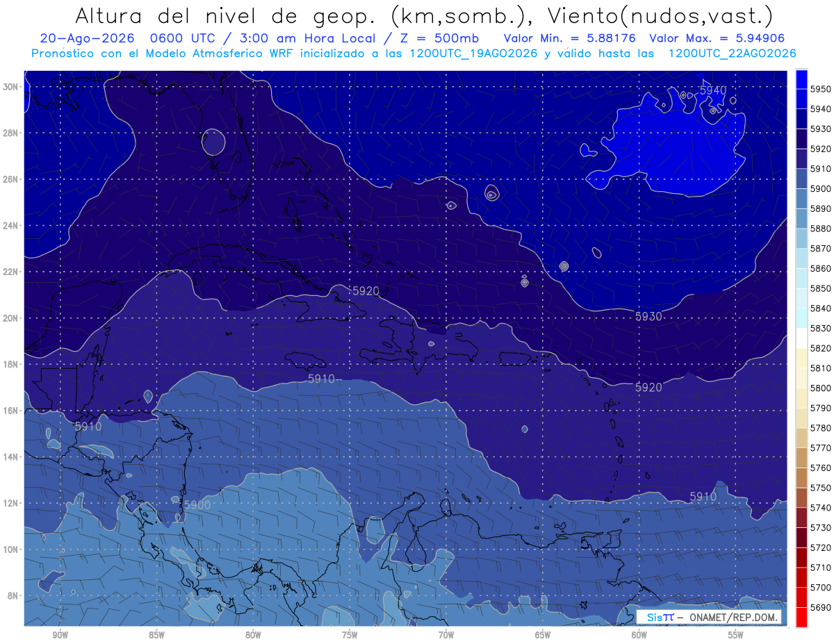The height and width of the screenshot is (644, 834).
Task: Click the '5710' colorbar value
Action: (x=821, y=568)
